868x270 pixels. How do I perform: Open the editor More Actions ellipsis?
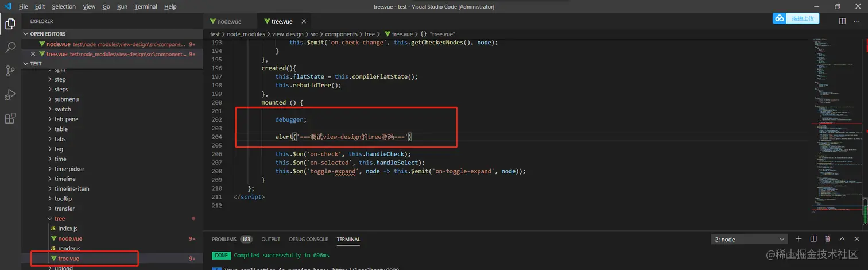point(858,21)
